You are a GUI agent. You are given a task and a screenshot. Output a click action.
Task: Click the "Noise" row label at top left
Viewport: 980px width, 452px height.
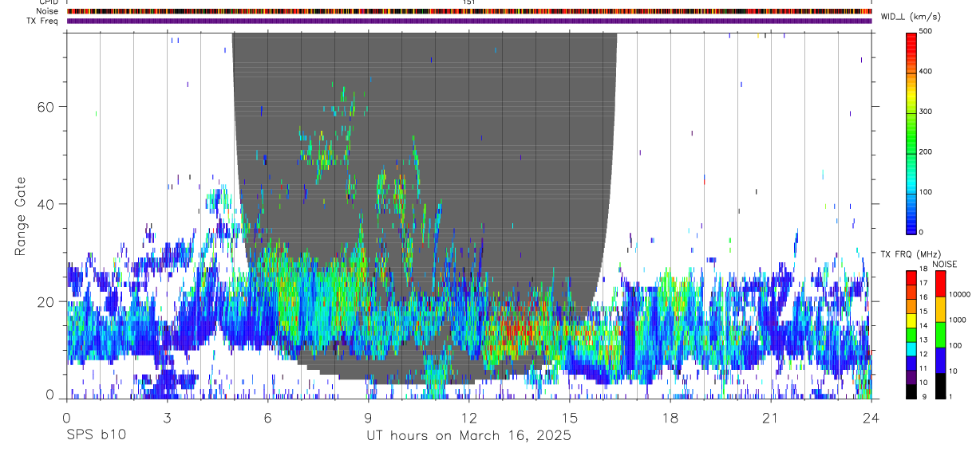click(48, 11)
